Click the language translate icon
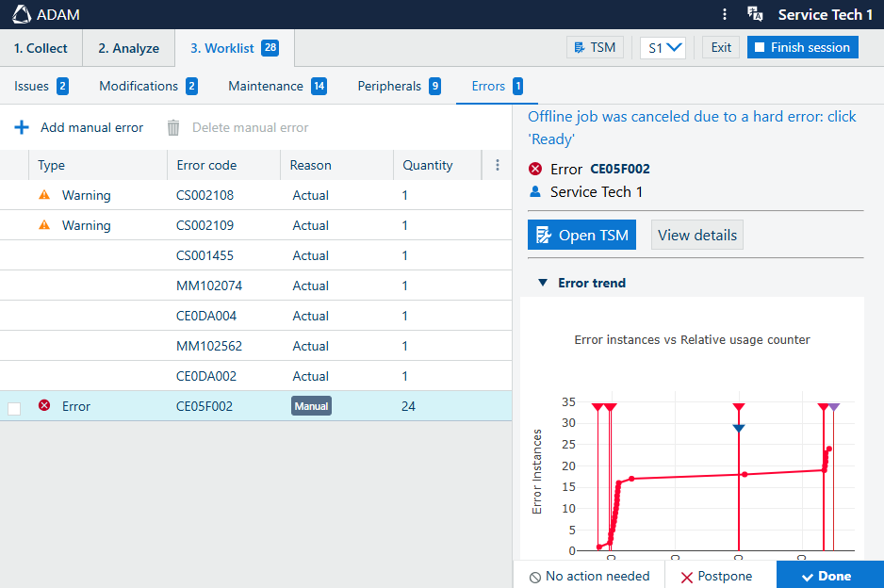Viewport: 884px width, 588px height. 754,14
